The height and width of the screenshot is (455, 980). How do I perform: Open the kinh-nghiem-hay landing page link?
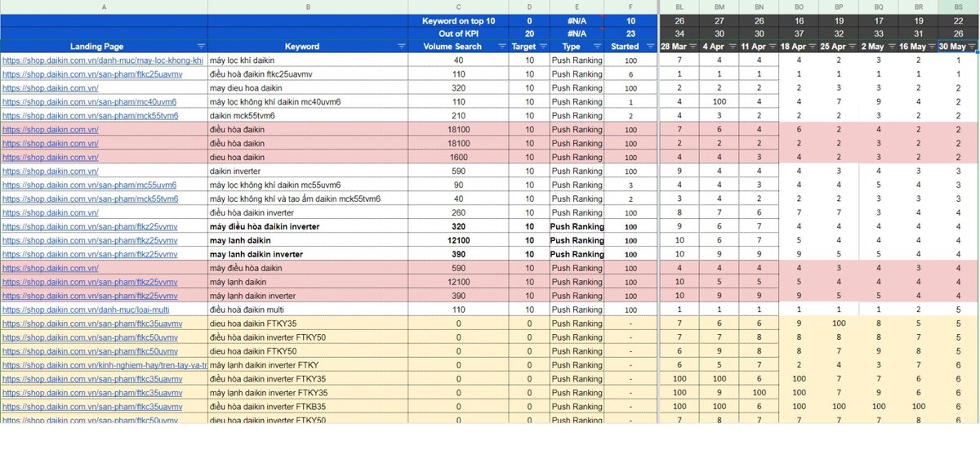104,365
